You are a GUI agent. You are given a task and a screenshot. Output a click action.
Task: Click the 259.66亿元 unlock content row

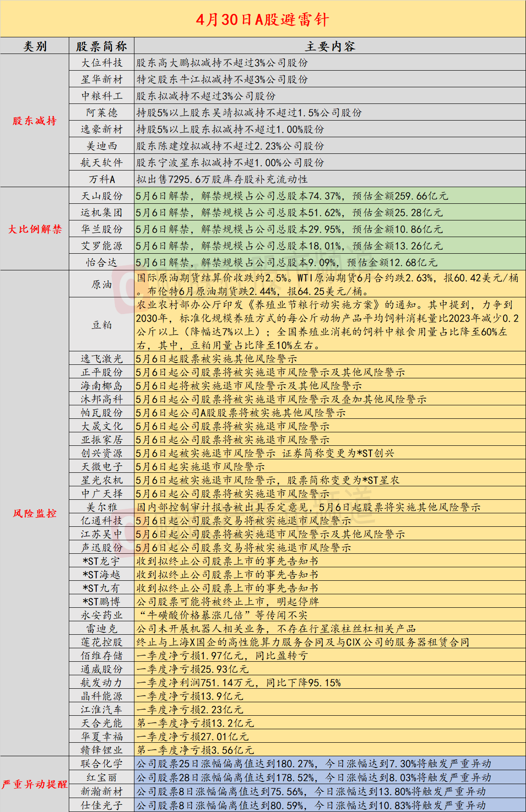tap(330, 196)
